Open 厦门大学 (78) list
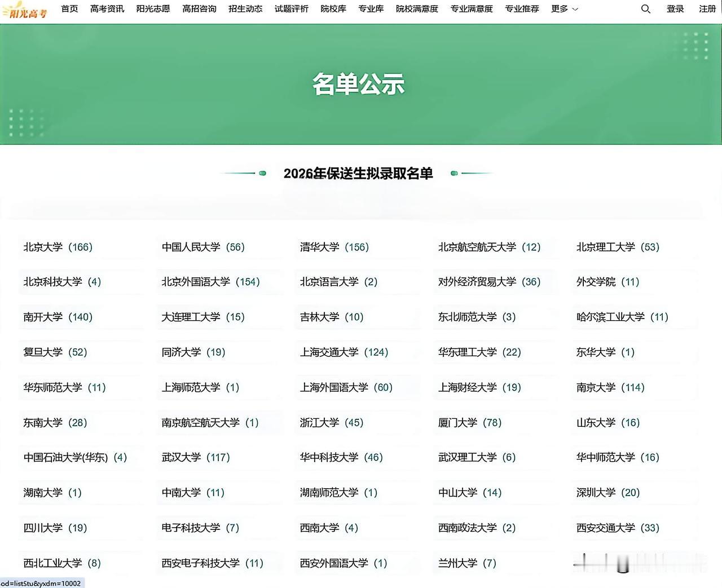Image resolution: width=722 pixels, height=588 pixels. 470,422
